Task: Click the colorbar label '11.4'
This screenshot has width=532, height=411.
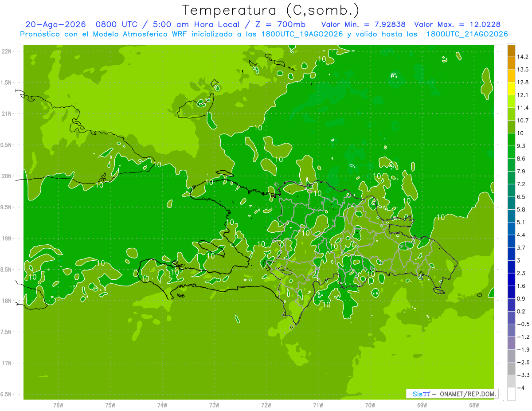Action: coord(522,108)
